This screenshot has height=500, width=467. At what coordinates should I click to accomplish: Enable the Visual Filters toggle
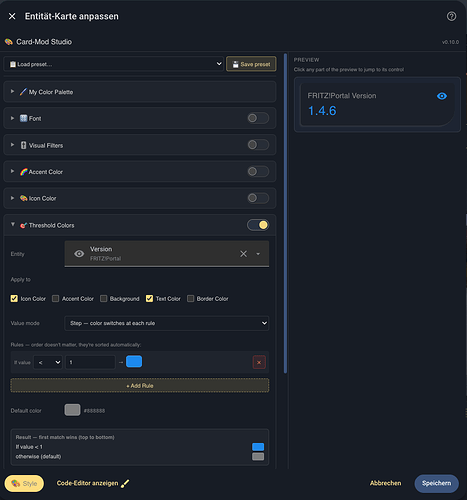(x=258, y=145)
